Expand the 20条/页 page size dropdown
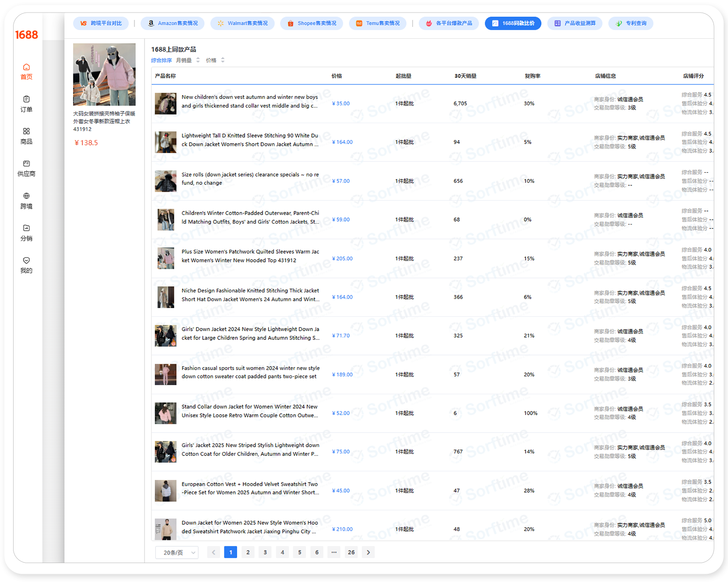Viewport: 728px width, 582px height. 177,552
